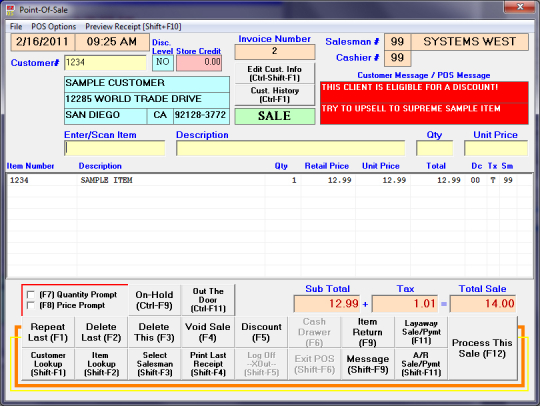This screenshot has height=406, width=540.
Task: Click SYSTEMS WEST salesman name field
Action: click(x=469, y=42)
